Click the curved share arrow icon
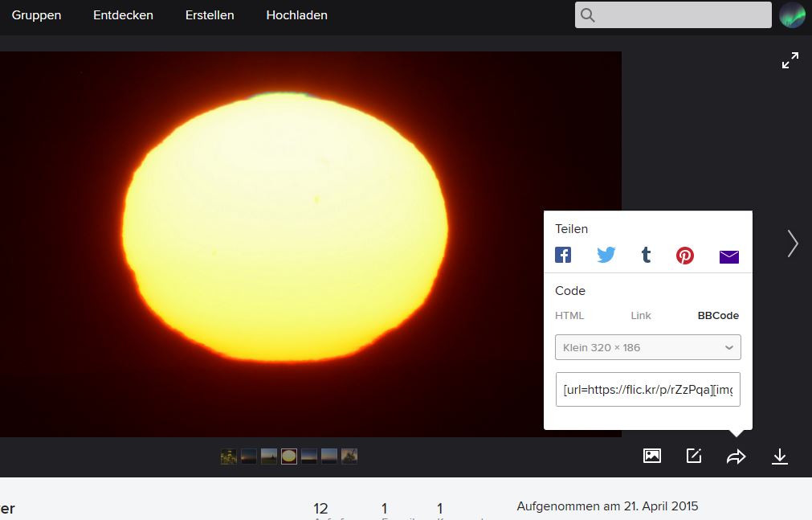 pyautogui.click(x=736, y=457)
